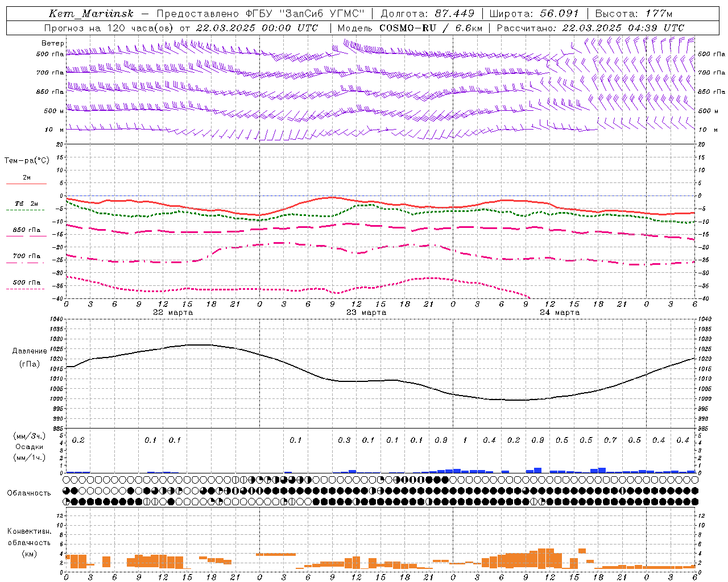Click Рассчитано: 22.03.2025 04:39 UTC timestamp

590,28
